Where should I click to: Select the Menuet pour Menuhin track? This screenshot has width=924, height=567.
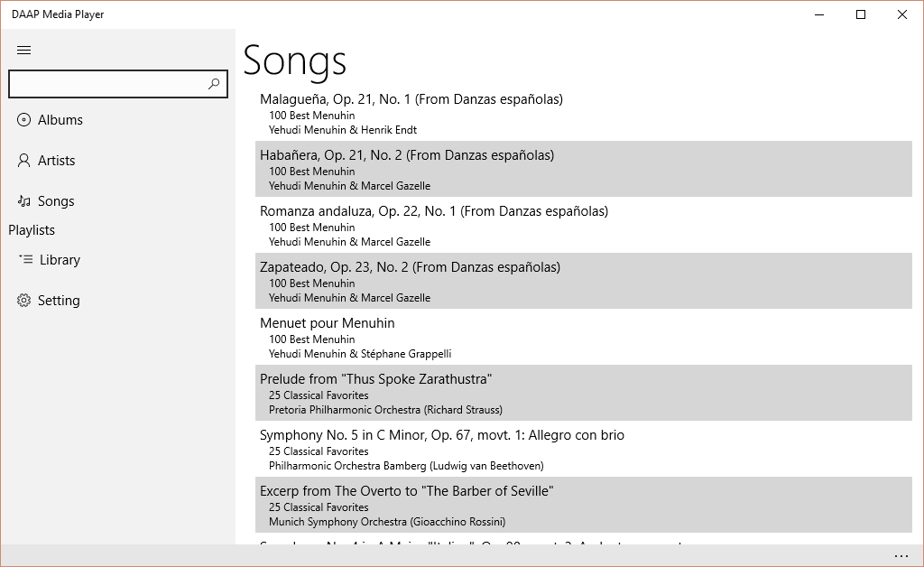[328, 323]
